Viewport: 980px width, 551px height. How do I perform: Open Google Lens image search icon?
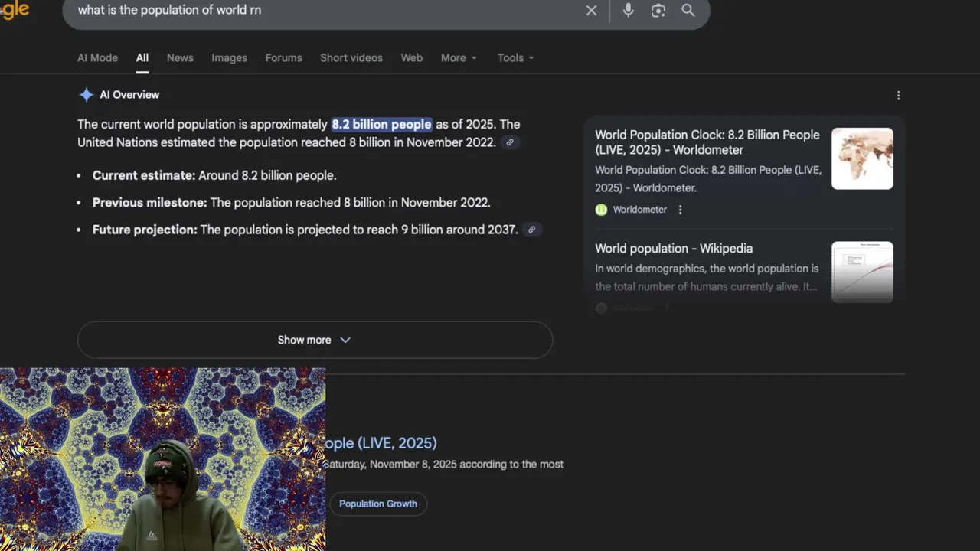click(658, 11)
